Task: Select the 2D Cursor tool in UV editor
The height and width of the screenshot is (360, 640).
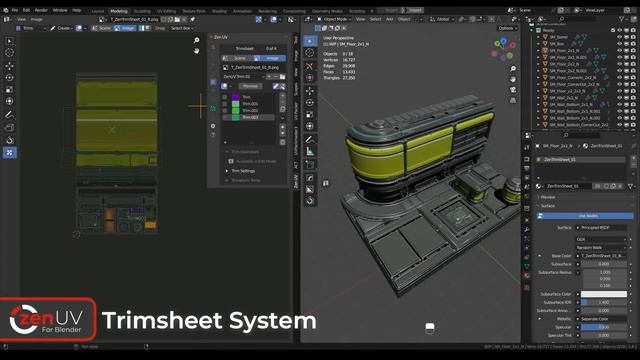Action: coord(9,53)
